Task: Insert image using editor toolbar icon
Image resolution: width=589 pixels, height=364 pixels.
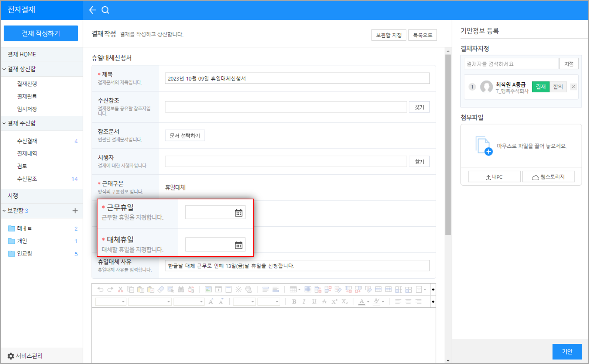Action: tap(208, 289)
